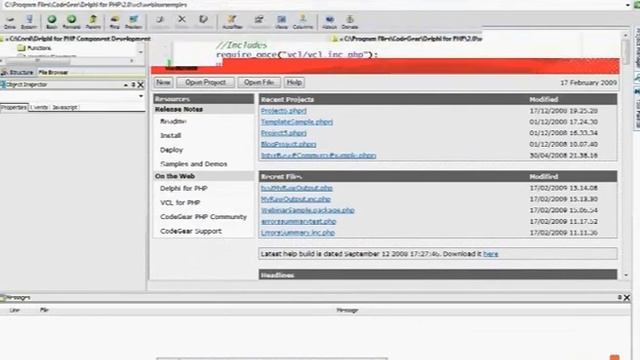Click the welcome page scrollbar up arrow
The image size is (640, 360).
coord(626,36)
